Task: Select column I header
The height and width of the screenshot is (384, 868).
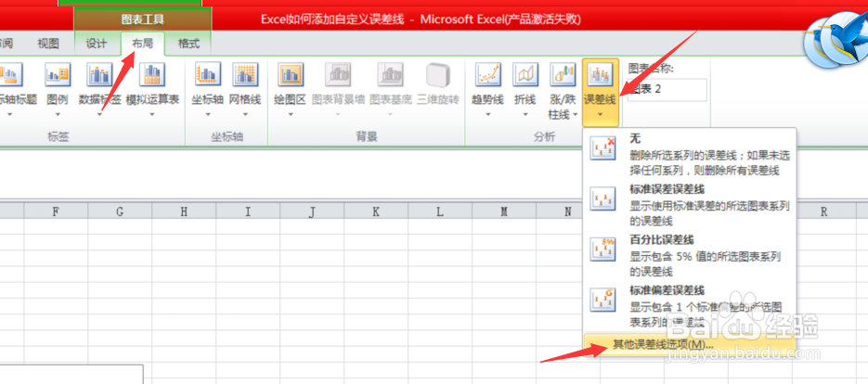Action: [248, 211]
